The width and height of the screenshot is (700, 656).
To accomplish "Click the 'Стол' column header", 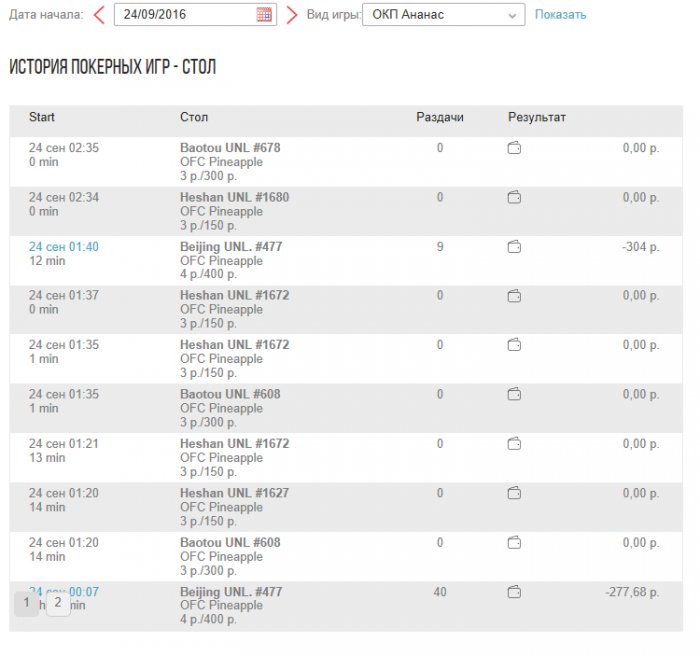I will point(194,118).
